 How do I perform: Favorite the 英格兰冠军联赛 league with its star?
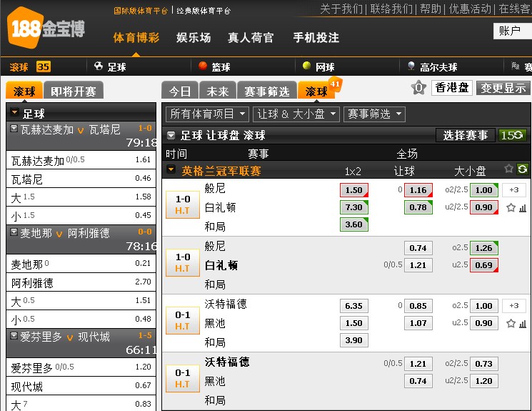tap(508, 169)
